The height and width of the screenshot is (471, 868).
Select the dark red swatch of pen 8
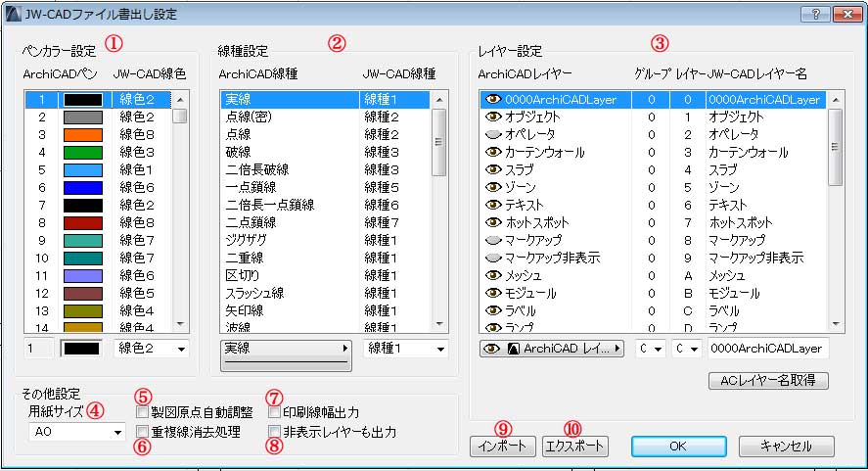coord(83,222)
